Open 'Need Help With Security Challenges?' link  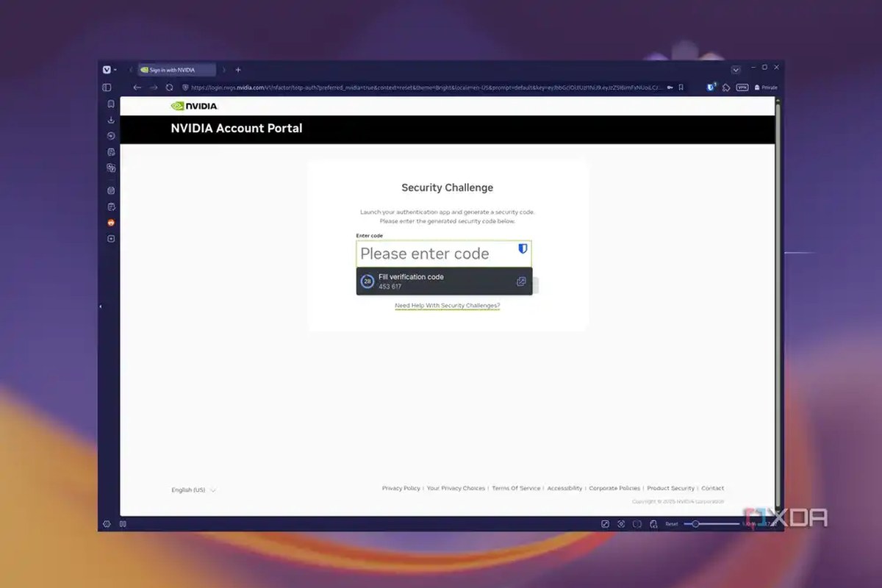coord(447,306)
